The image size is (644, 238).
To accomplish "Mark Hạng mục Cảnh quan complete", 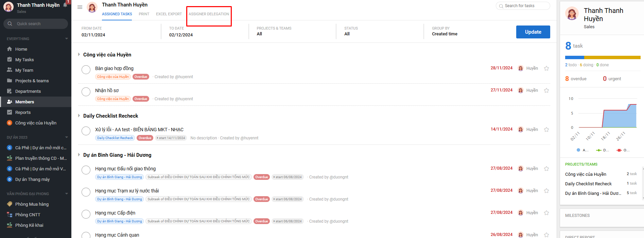I will click(x=86, y=235).
